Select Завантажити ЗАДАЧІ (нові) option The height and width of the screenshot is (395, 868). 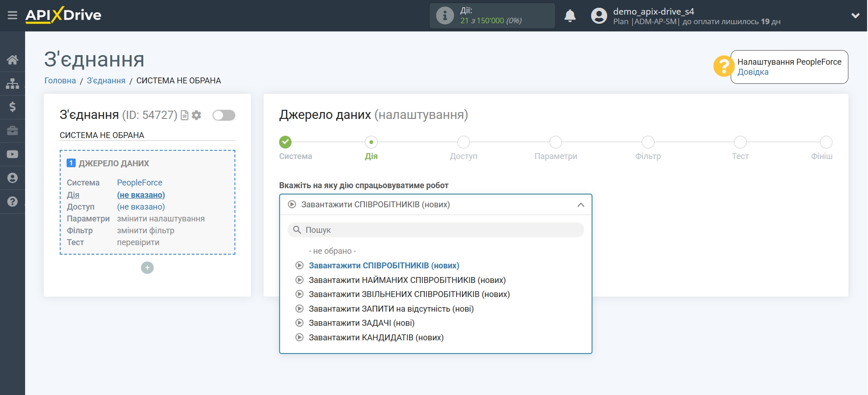[362, 323]
